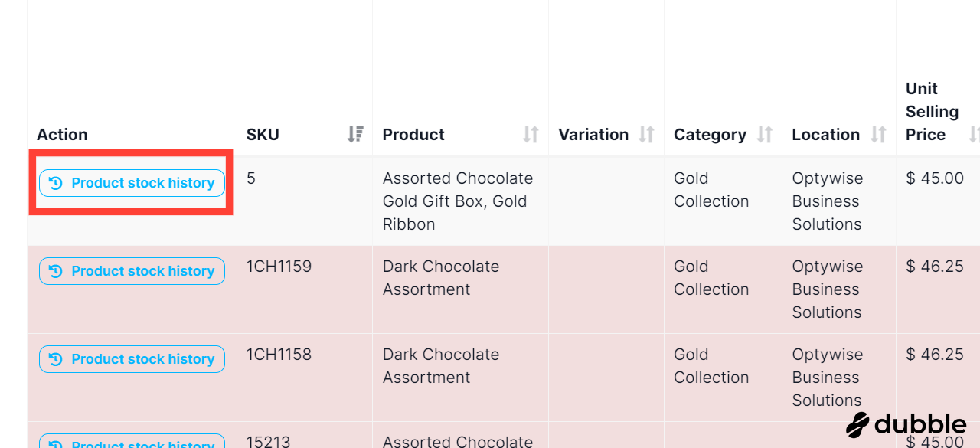Sort by Unit Selling Price arrows
This screenshot has height=448, width=980.
point(974,135)
